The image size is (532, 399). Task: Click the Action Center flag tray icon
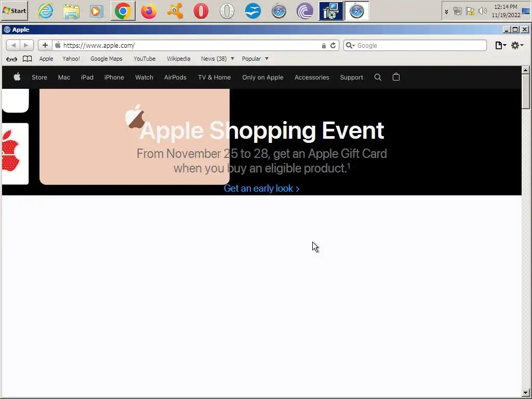pos(470,11)
